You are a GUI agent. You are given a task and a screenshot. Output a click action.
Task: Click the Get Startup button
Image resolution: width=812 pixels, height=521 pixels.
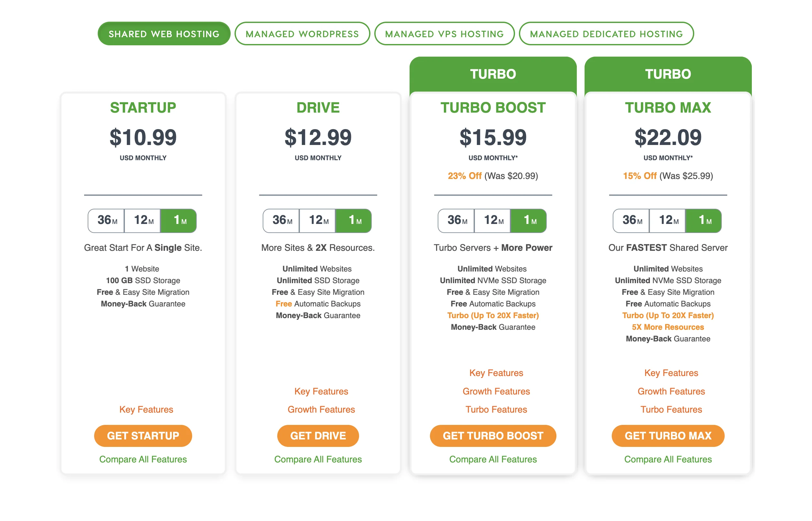click(x=143, y=437)
